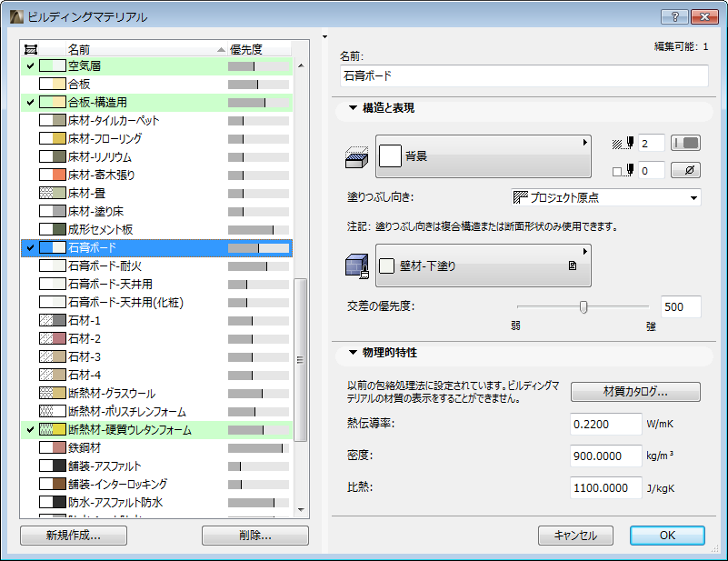Select 石膏ボード-耐火 material
This screenshot has height=561, width=728.
pyautogui.click(x=157, y=266)
